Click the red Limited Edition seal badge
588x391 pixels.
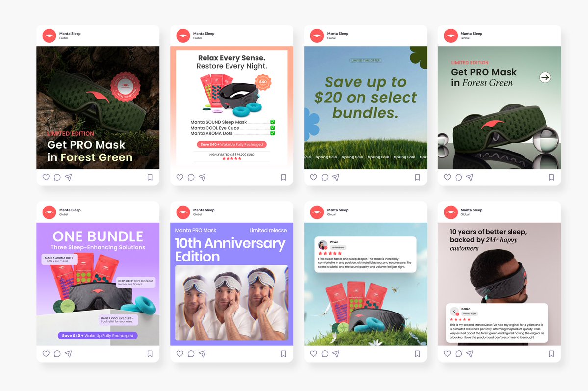tap(125, 87)
